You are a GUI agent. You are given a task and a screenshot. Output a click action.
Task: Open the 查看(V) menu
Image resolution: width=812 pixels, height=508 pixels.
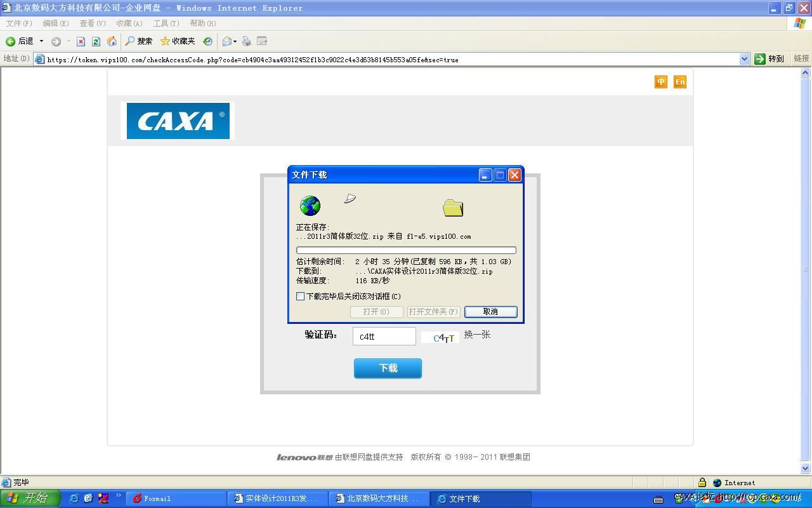click(x=93, y=23)
